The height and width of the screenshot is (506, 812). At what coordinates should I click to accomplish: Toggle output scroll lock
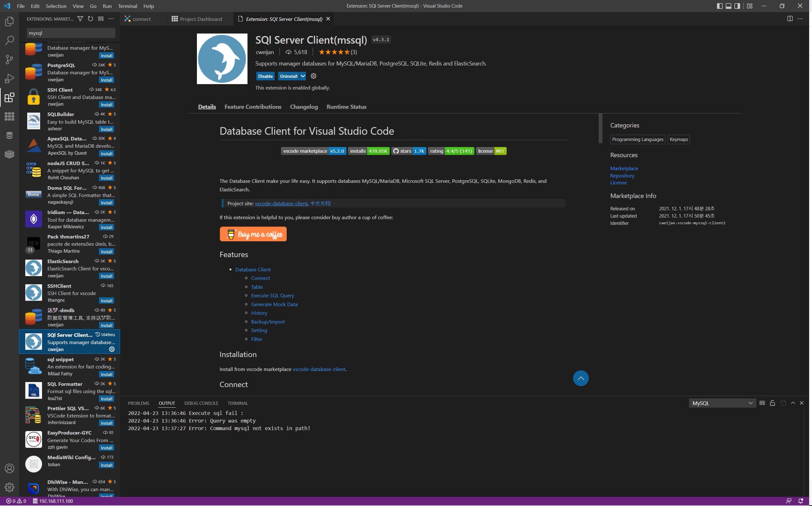[772, 403]
